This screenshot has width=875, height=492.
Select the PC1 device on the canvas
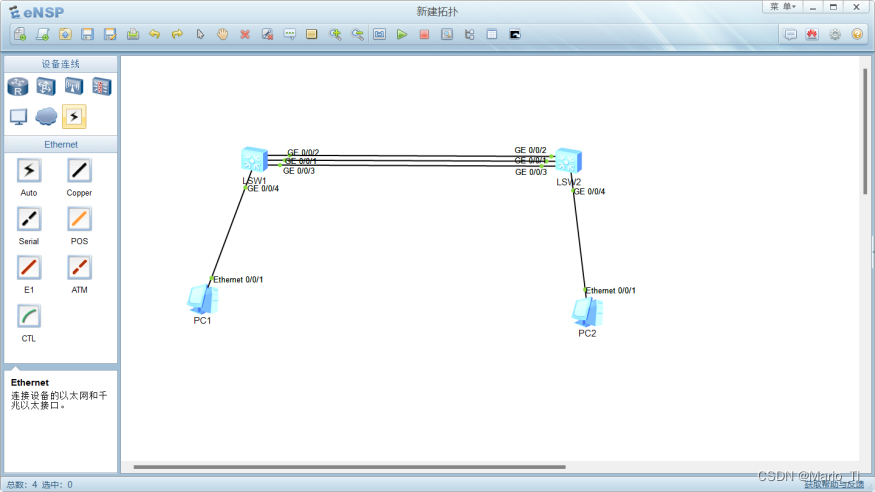202,300
